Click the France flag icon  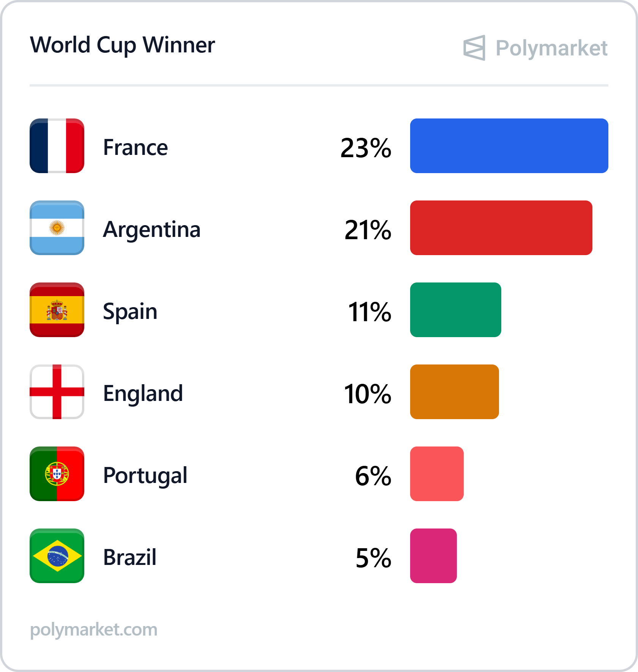point(57,146)
